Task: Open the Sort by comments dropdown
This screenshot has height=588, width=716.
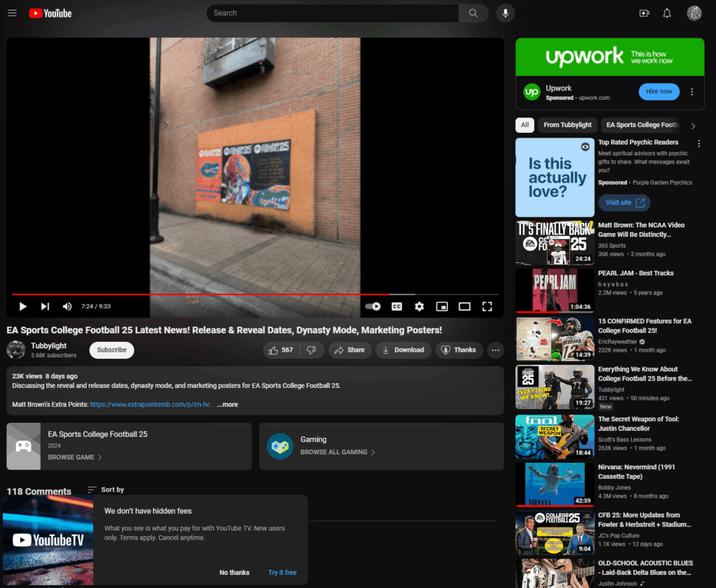Action: pyautogui.click(x=106, y=490)
